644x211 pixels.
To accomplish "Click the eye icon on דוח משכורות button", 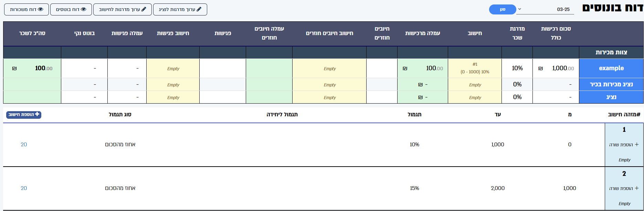I will click(x=41, y=9).
